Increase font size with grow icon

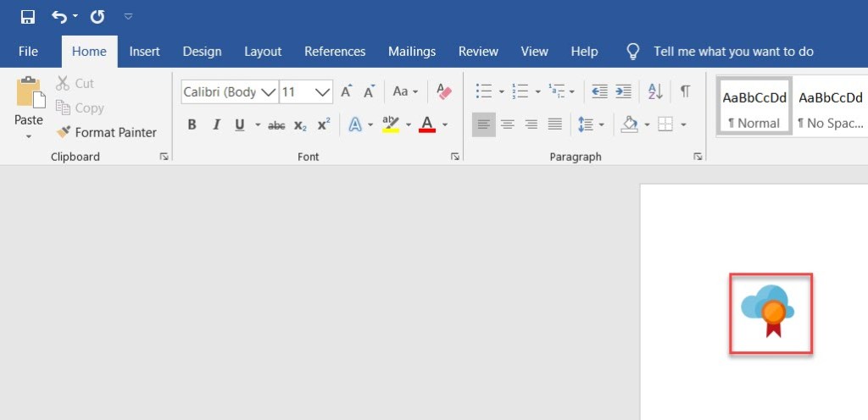click(346, 91)
